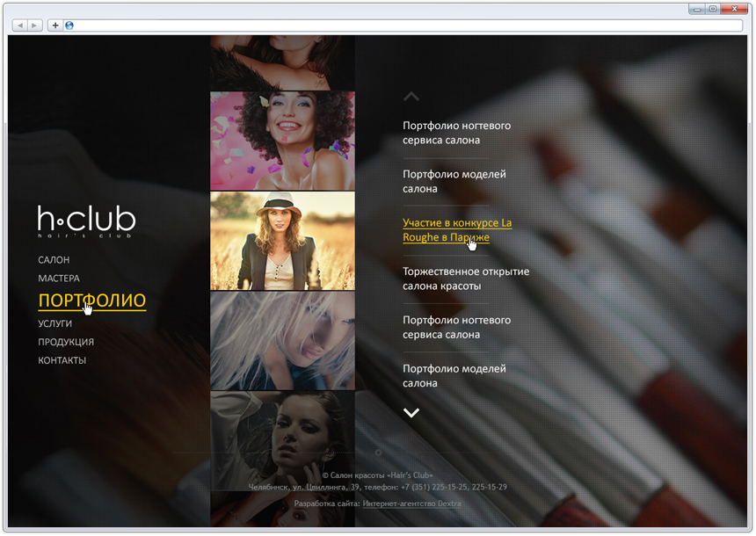Open first 'Портфолио моделей салона' link
Screen dimensions: 756x536
454,181
